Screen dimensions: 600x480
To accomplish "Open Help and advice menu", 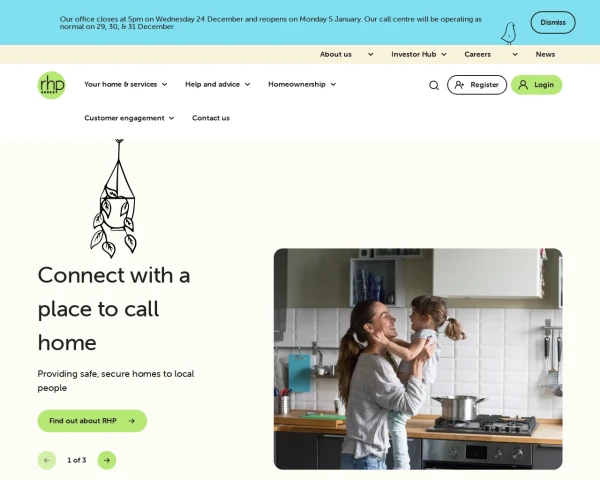I will [217, 84].
